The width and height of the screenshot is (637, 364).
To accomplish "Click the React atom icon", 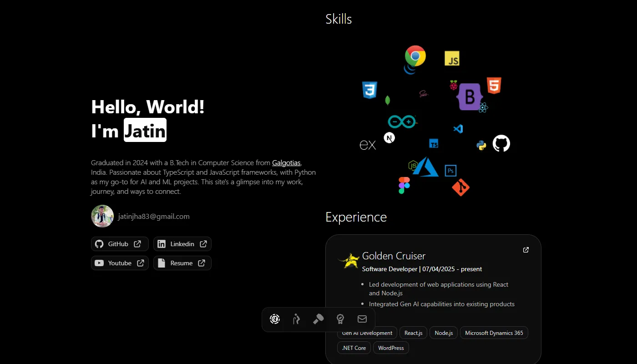I will 483,107.
